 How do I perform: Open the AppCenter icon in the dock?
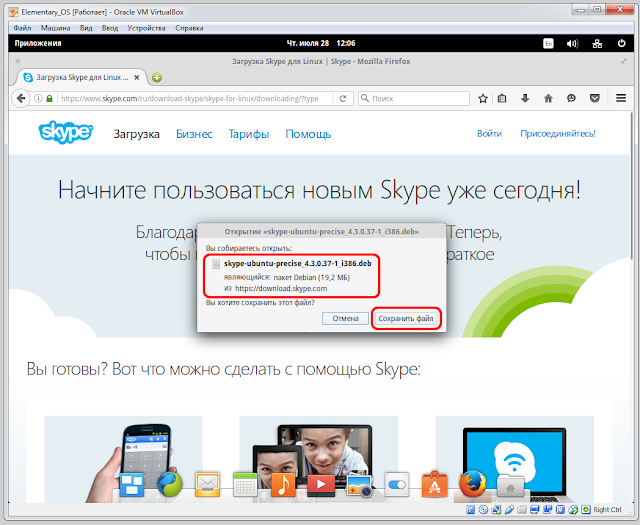pos(435,485)
